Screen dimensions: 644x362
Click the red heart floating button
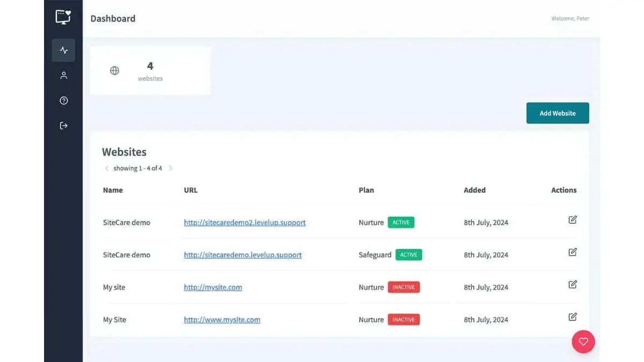click(583, 342)
